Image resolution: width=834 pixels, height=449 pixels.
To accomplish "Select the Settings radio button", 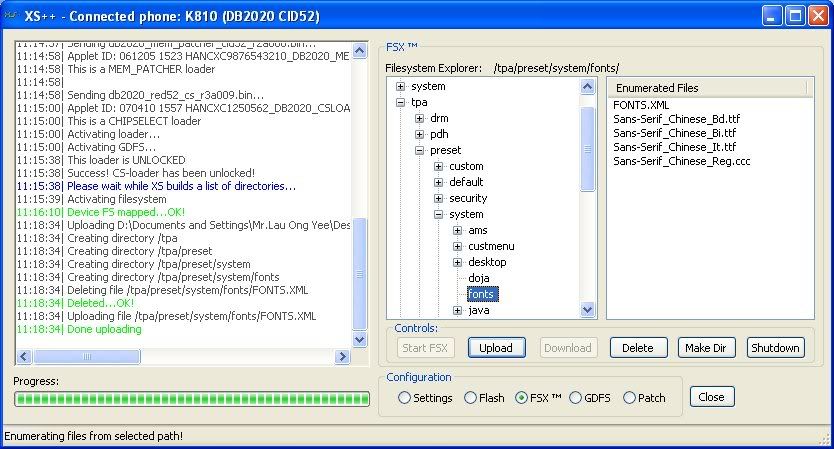I will pos(405,398).
